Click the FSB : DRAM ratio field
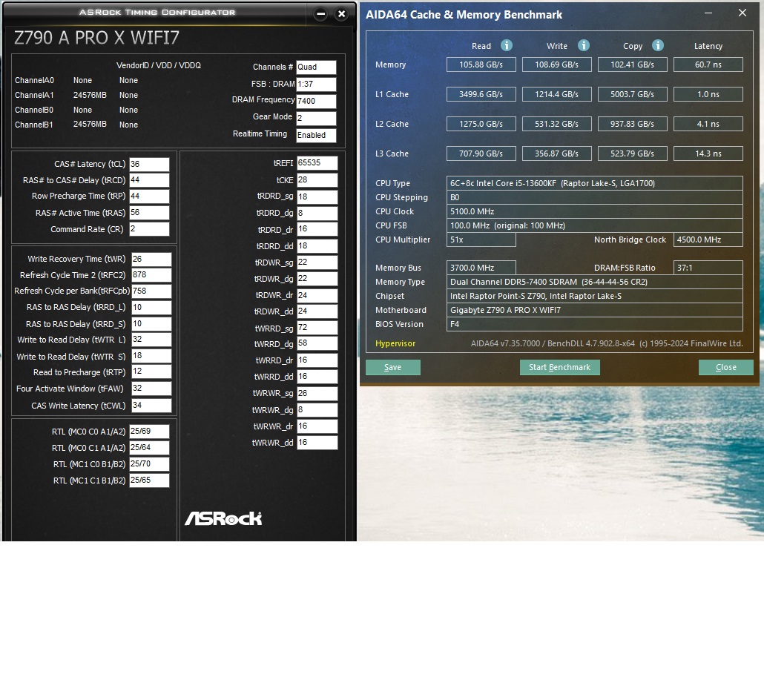Screen dimensions: 764x700 point(316,85)
